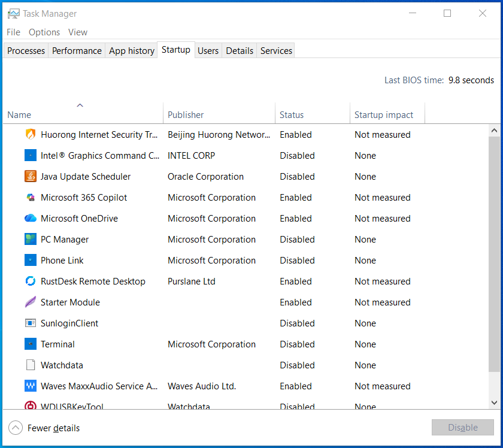Select the Startup tab
The width and height of the screenshot is (503, 448).
pyautogui.click(x=176, y=50)
